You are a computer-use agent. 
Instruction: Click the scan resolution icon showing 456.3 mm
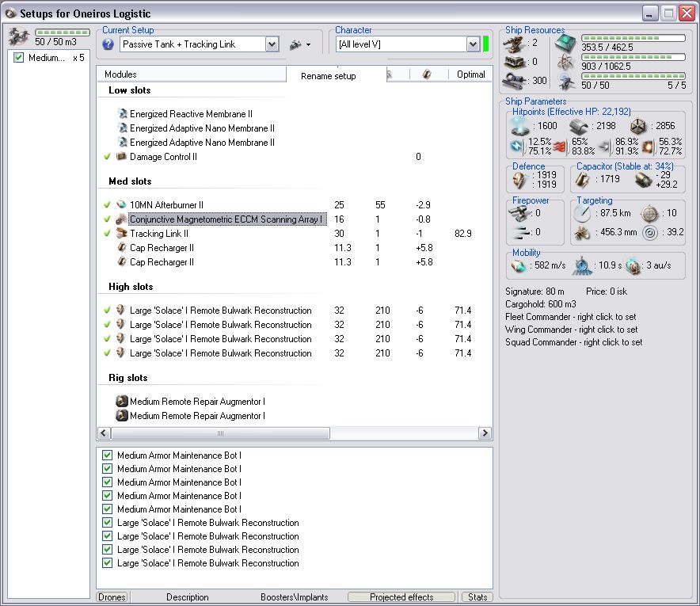(582, 233)
